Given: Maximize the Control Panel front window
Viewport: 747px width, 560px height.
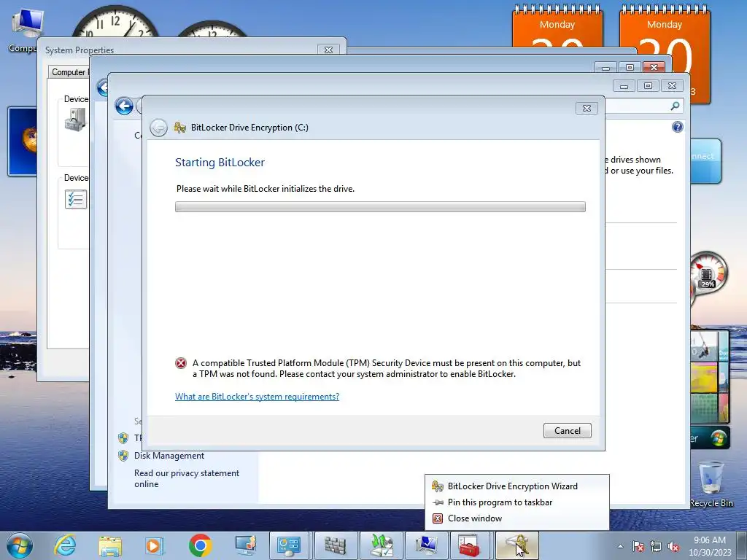Looking at the screenshot, I should 648,86.
